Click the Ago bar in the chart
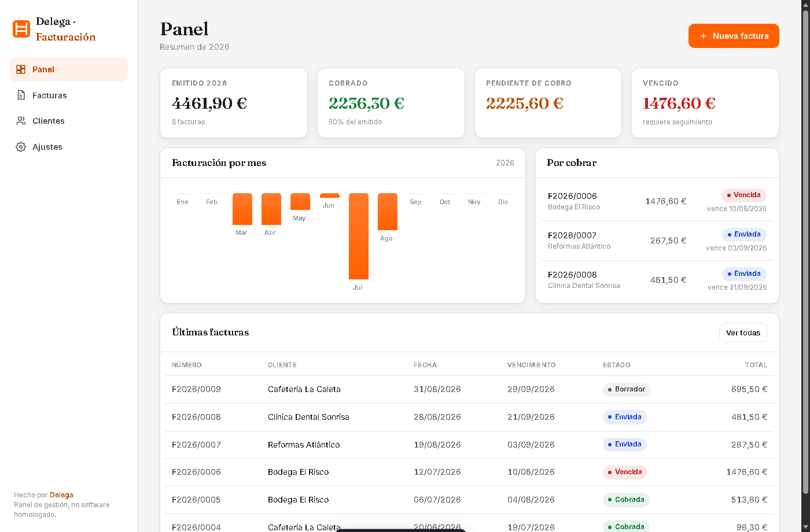The width and height of the screenshot is (810, 532). point(388,212)
